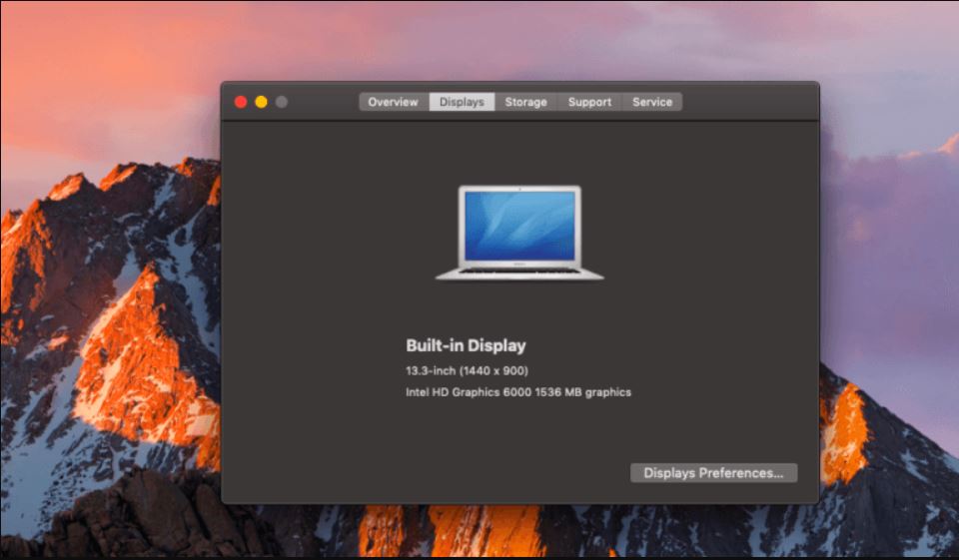The width and height of the screenshot is (959, 560).
Task: Switch to the Overview tab
Action: pos(394,102)
